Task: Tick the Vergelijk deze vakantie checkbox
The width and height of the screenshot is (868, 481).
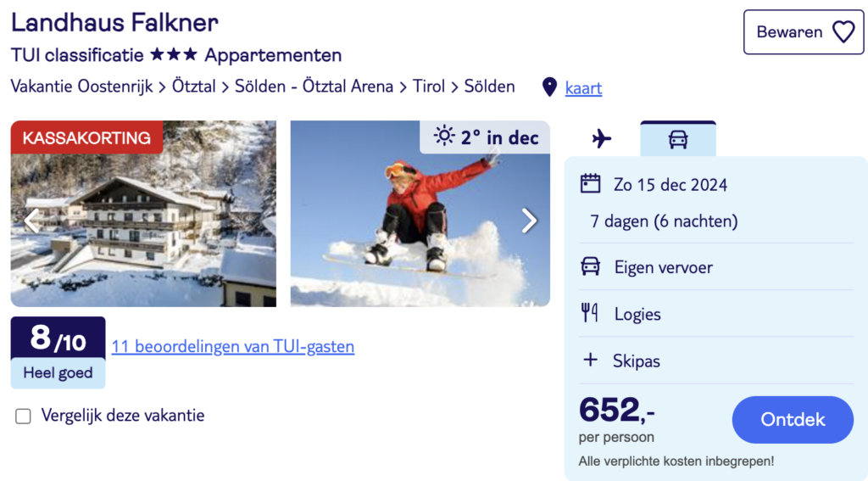Action: tap(24, 416)
